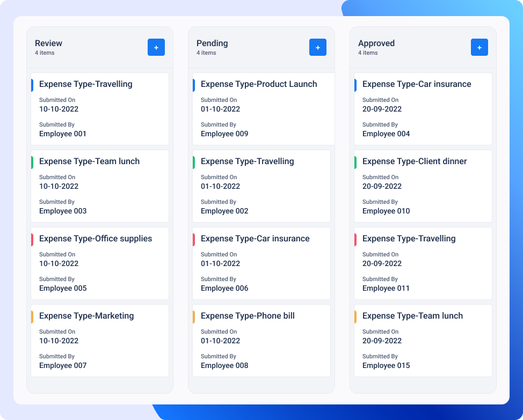Click the Approved column items count
The width and height of the screenshot is (523, 420).
(x=368, y=53)
